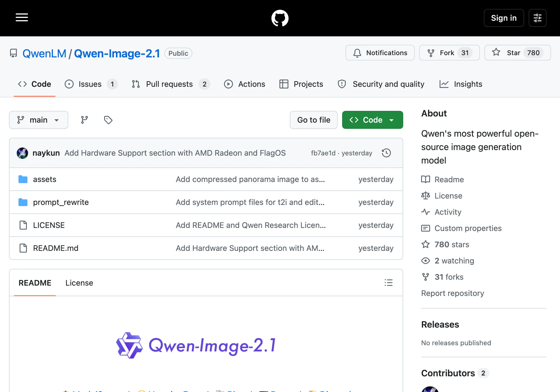Select the README tab in file viewer
The height and width of the screenshot is (392, 560).
pyautogui.click(x=35, y=283)
